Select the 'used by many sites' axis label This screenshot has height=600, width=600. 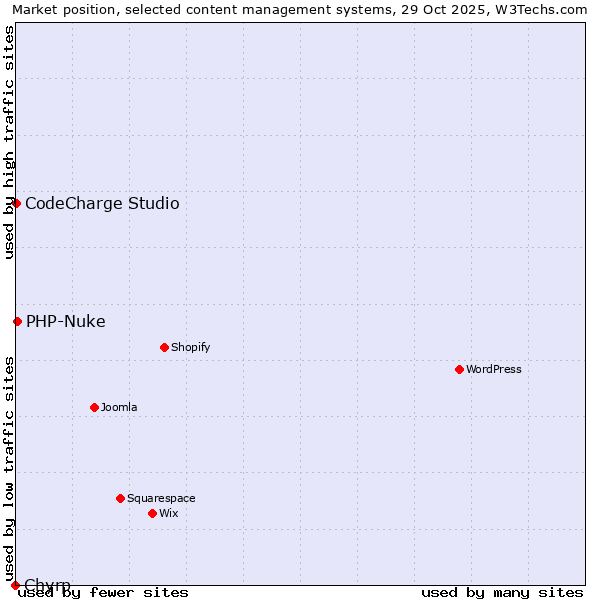(x=502, y=593)
